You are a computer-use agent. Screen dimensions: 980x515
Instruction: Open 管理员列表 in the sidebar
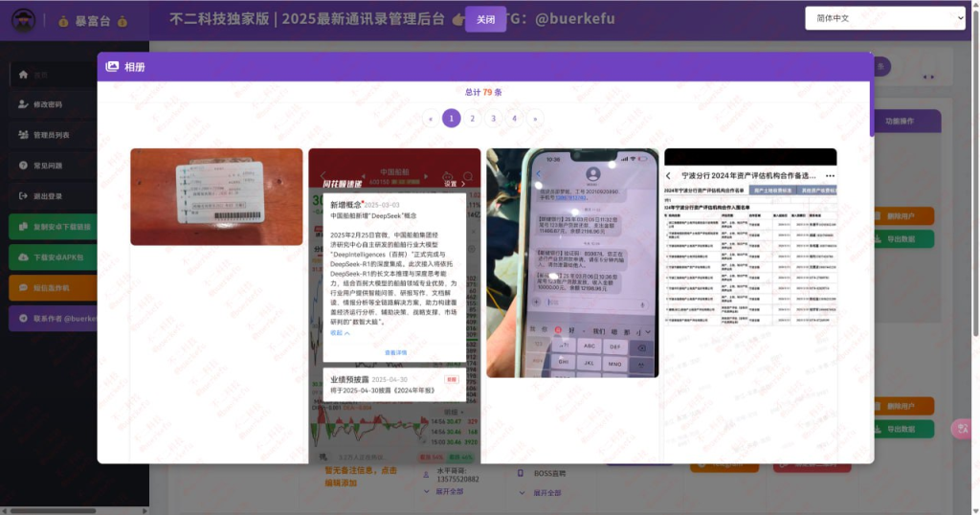tap(54, 135)
